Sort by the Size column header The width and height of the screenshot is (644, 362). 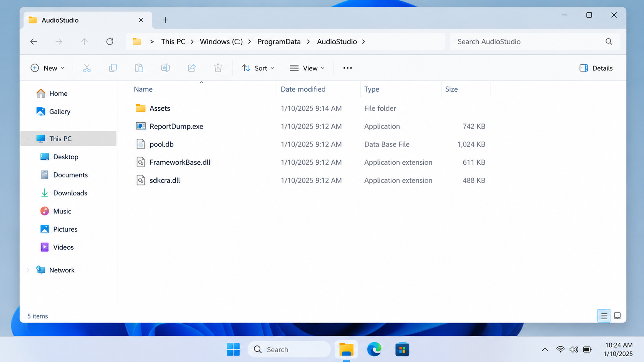point(451,89)
